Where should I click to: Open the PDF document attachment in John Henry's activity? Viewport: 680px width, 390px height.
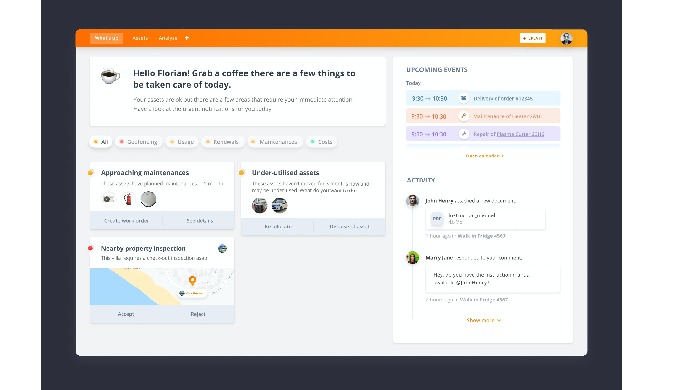pyautogui.click(x=485, y=219)
